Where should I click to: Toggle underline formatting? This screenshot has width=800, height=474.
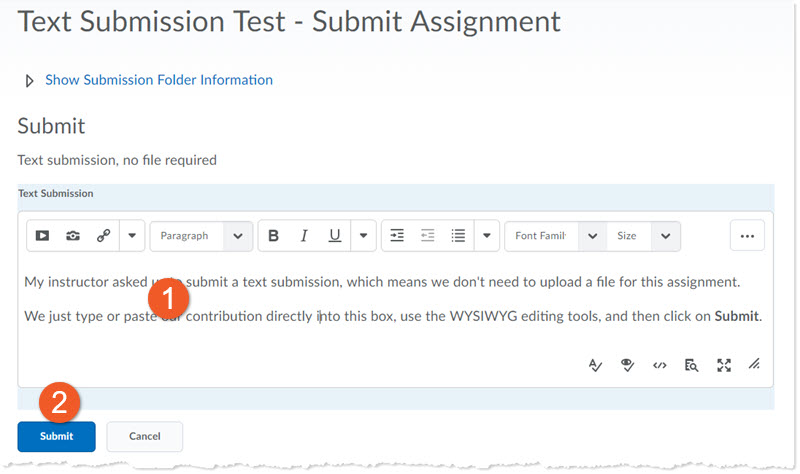coord(335,236)
